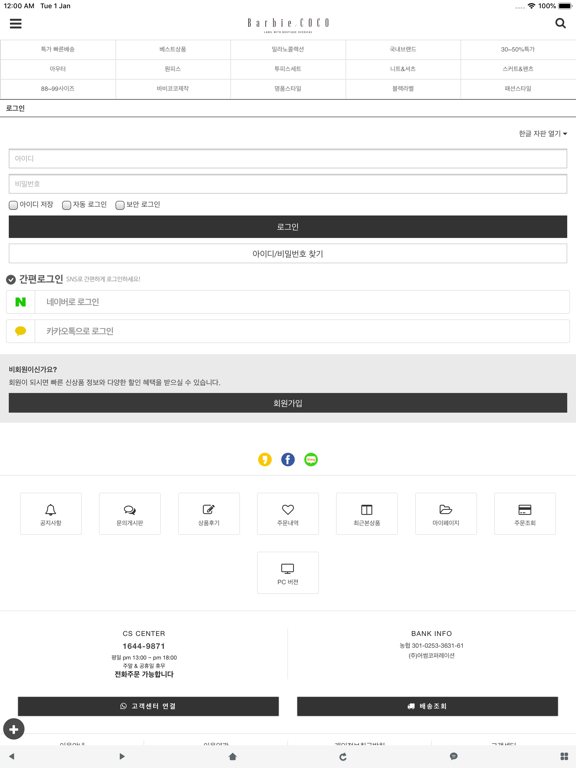Open the yellow KakaoStory social icon

265,459
